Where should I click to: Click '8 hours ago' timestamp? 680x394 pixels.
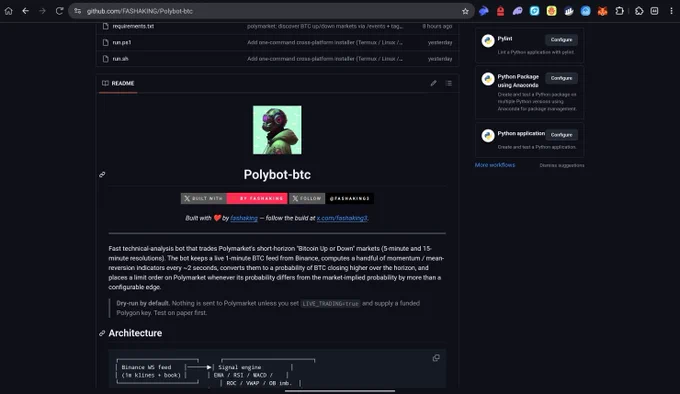[x=437, y=26]
